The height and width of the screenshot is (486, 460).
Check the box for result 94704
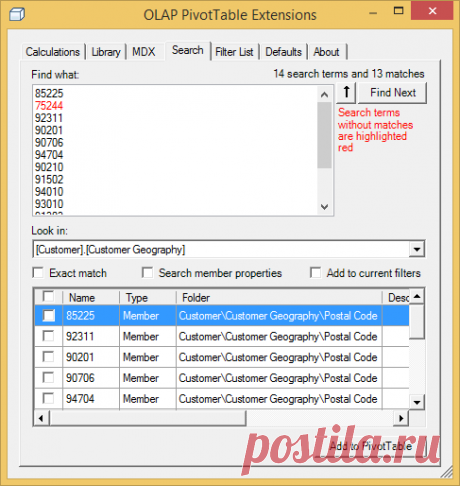click(x=48, y=398)
